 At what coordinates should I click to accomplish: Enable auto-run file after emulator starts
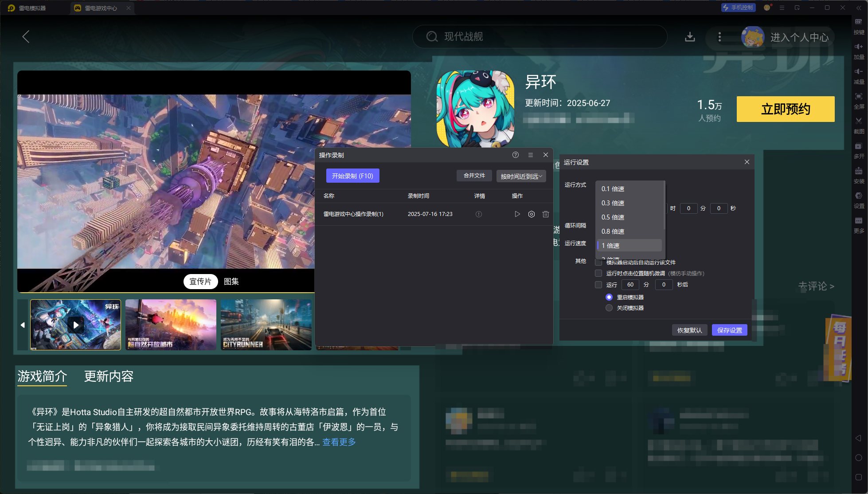(x=598, y=262)
